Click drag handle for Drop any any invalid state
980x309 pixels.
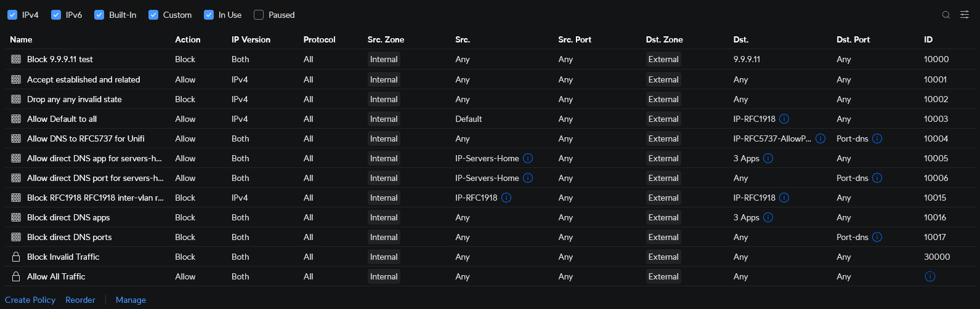tap(16, 99)
